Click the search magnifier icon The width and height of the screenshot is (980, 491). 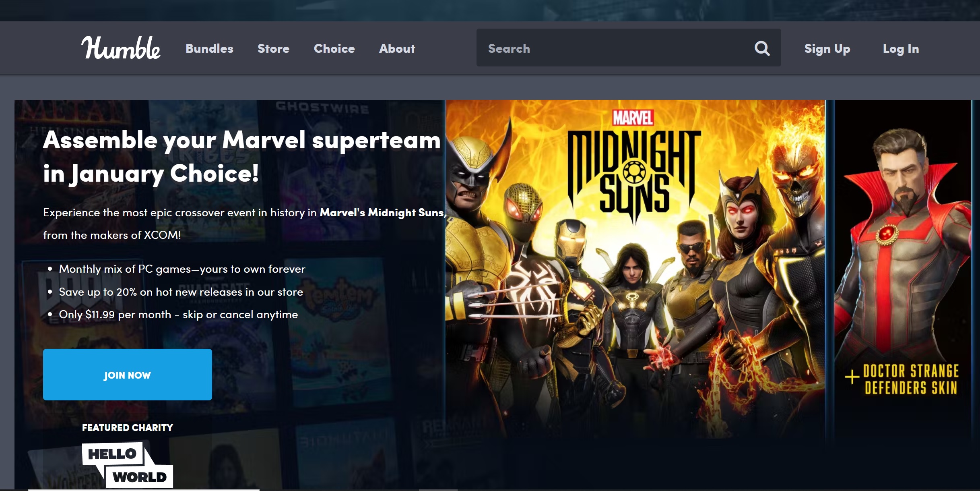(x=762, y=48)
